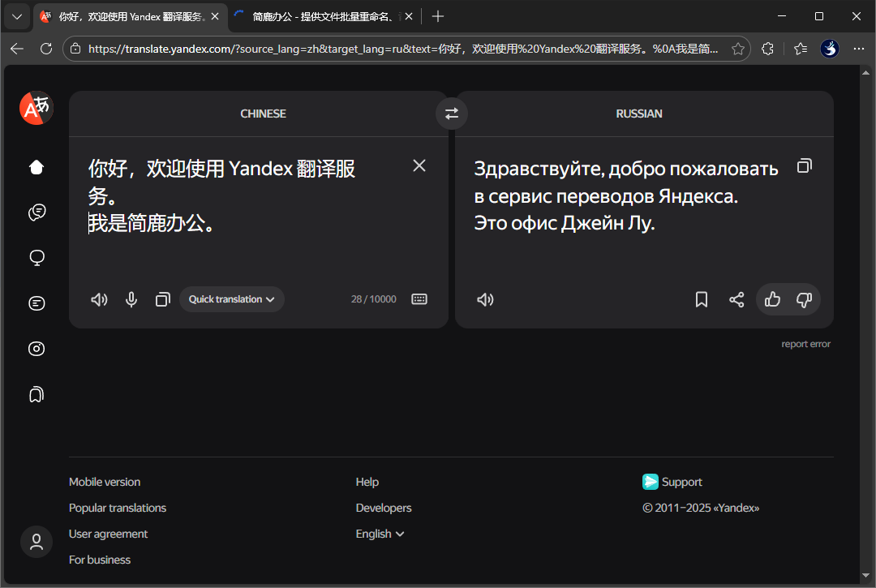Open the text documents sidebar icon

point(36,303)
